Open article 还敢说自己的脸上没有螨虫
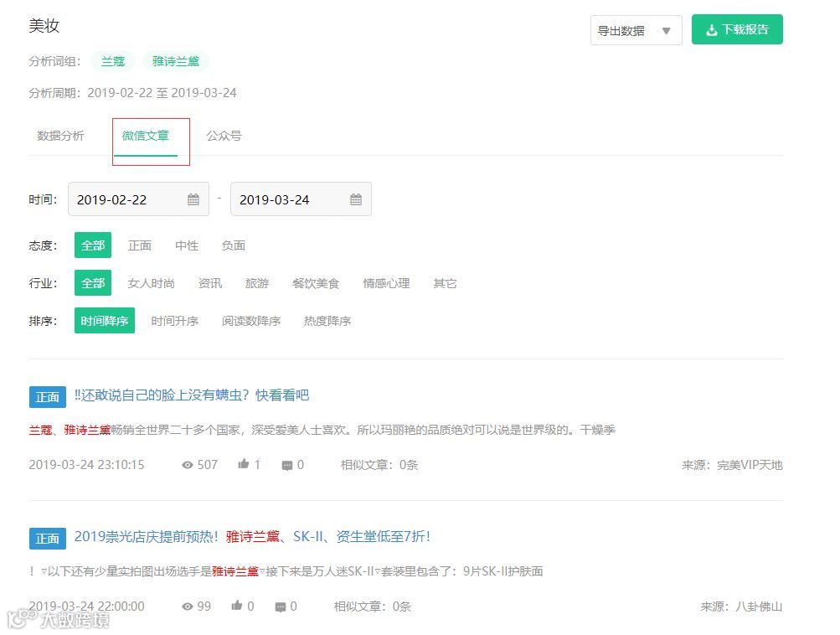The image size is (840, 635). (x=191, y=395)
